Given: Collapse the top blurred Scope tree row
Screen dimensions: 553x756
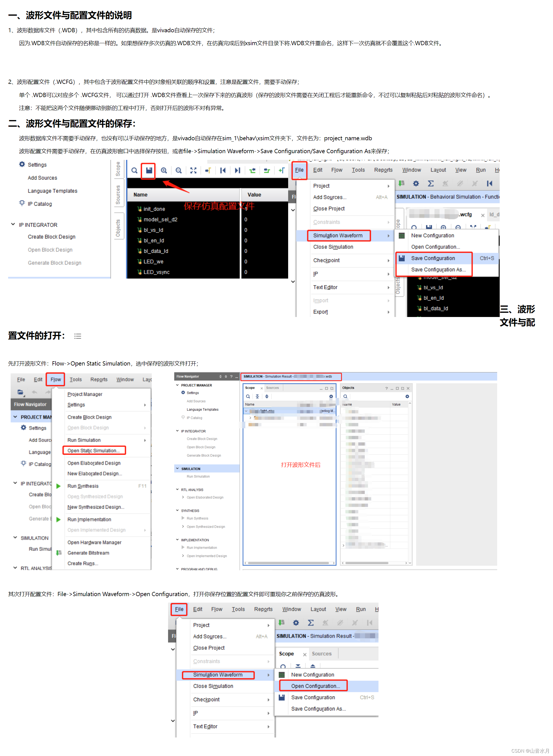Looking at the screenshot, I should coord(246,411).
